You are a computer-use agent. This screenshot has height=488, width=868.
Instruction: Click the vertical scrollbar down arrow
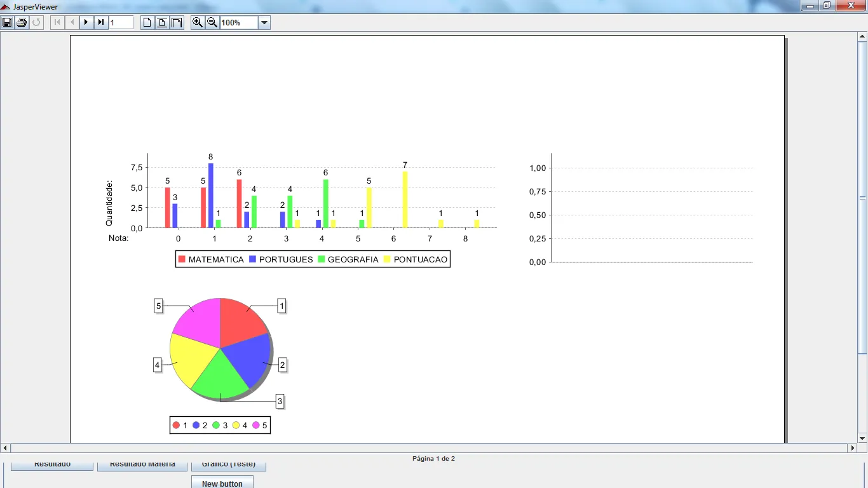click(x=863, y=438)
